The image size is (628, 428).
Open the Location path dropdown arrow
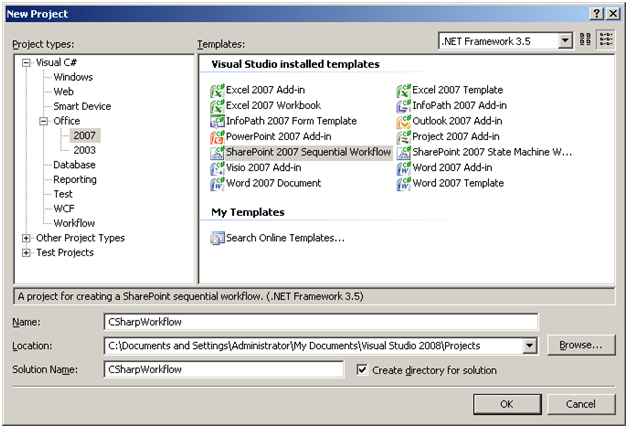point(530,346)
